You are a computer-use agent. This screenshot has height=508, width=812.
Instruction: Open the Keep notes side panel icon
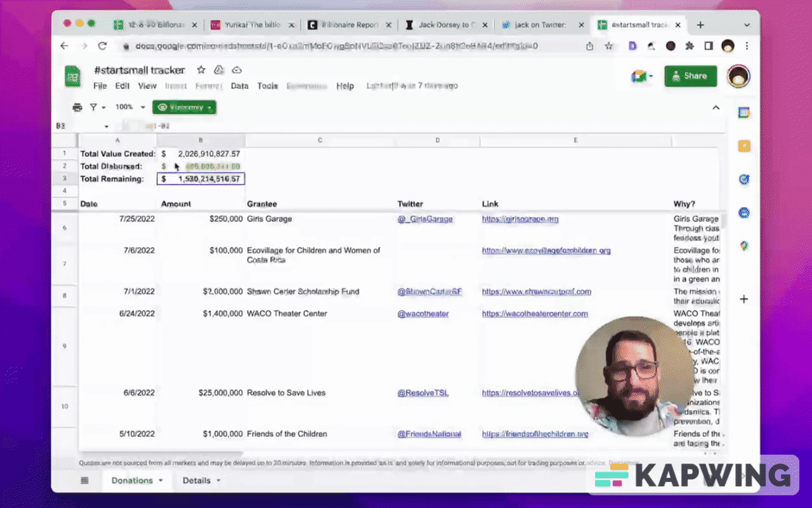(x=744, y=146)
